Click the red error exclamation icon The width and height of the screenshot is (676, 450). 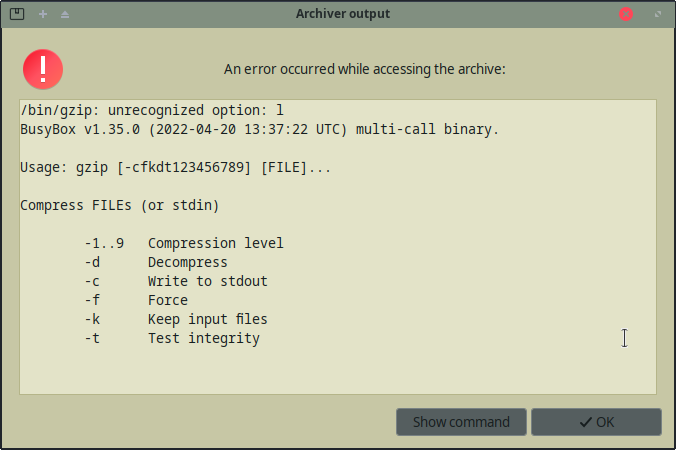pos(43,69)
